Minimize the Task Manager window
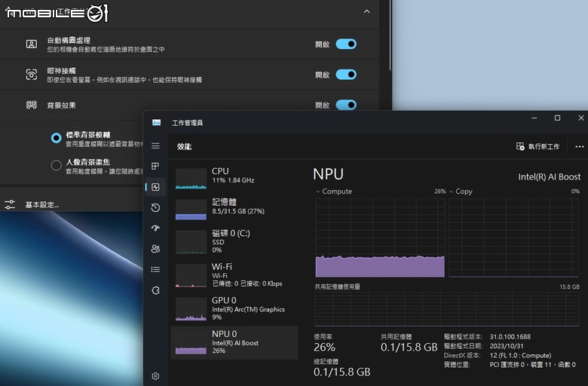This screenshot has height=386, width=588. (x=534, y=118)
